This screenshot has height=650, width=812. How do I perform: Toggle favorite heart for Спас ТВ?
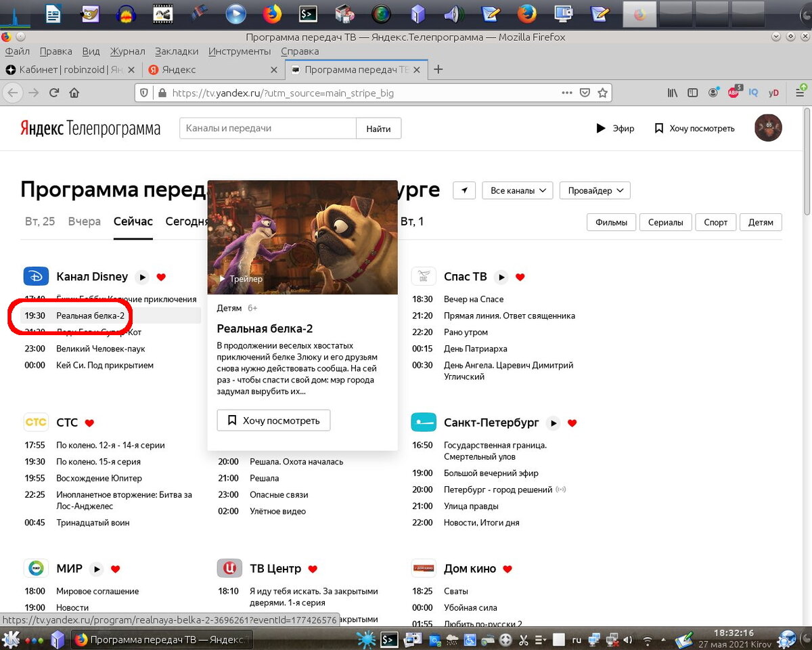[x=520, y=277]
